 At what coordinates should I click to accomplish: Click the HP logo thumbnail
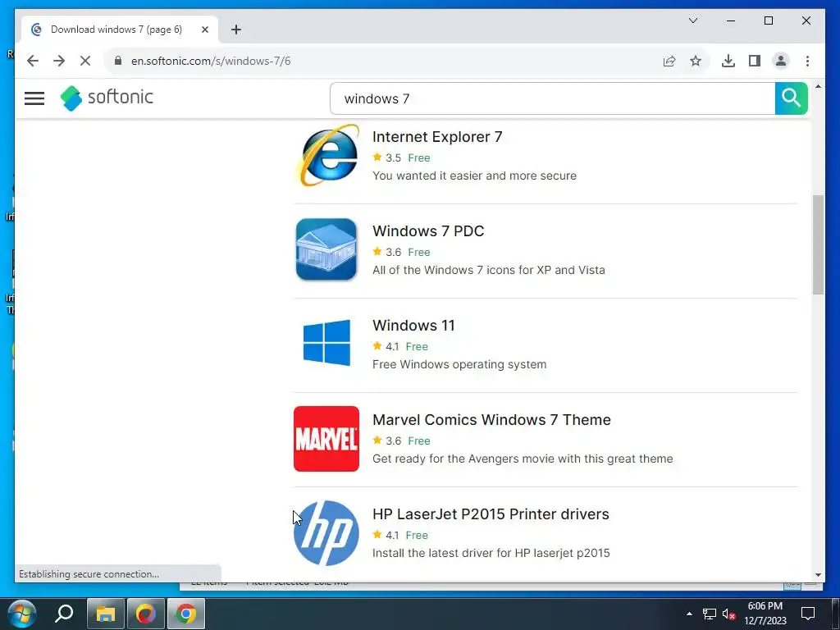point(326,533)
